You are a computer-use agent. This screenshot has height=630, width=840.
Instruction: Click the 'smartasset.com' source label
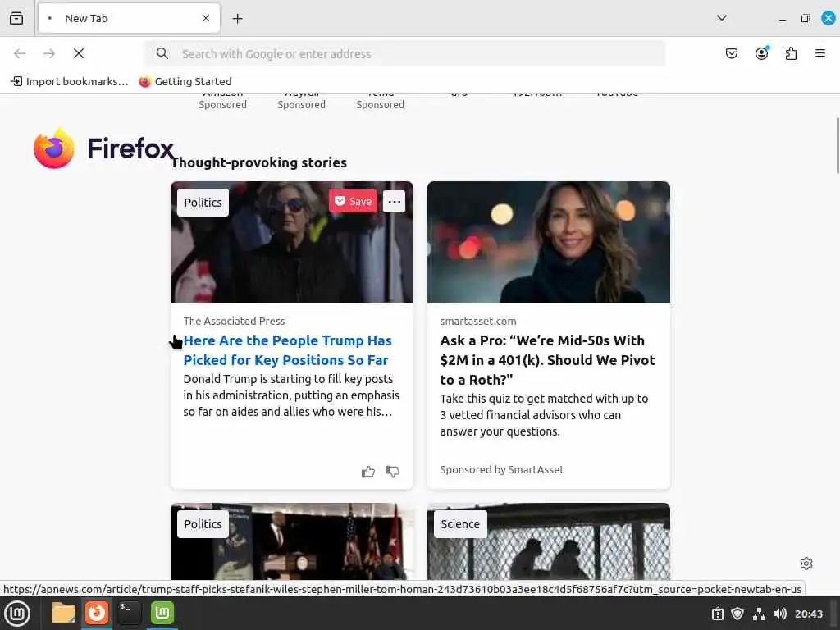[x=478, y=321]
